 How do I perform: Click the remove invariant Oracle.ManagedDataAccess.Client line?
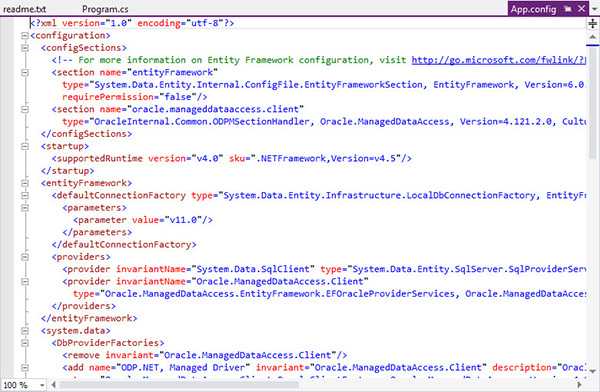[205, 355]
